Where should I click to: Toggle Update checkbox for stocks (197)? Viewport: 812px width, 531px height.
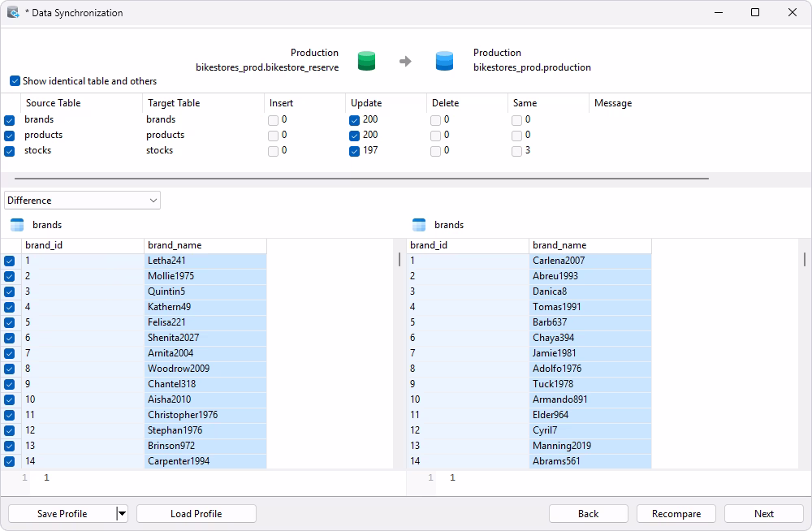click(354, 151)
